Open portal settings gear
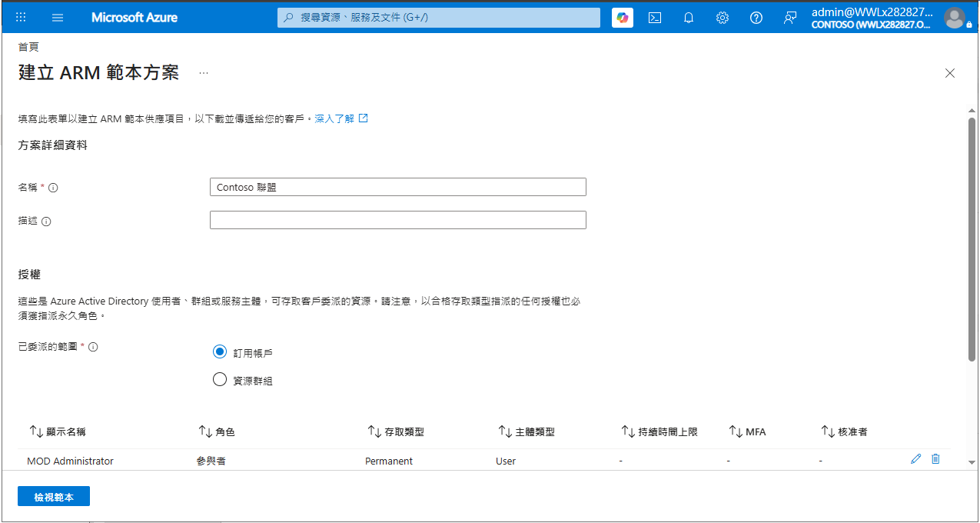980x523 pixels. click(x=723, y=18)
